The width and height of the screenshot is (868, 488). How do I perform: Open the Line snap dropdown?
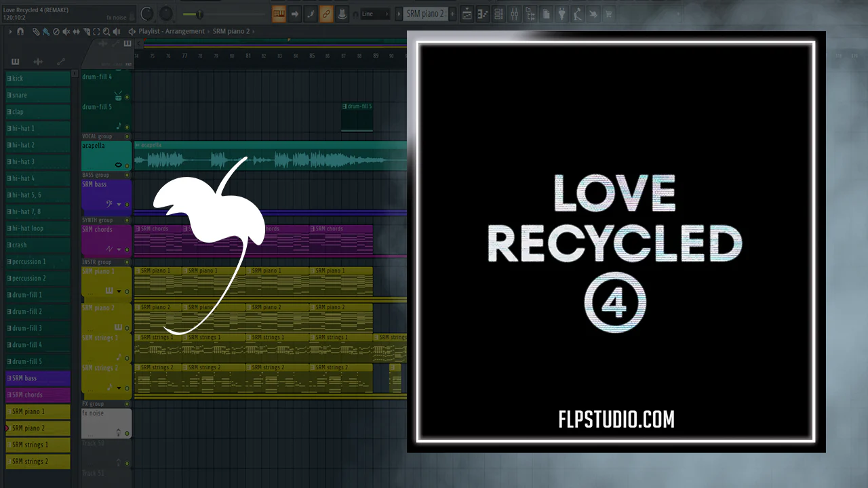(374, 14)
